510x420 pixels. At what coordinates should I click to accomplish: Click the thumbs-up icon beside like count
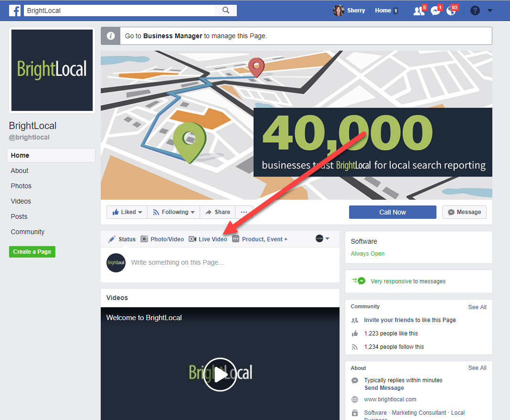coord(355,334)
